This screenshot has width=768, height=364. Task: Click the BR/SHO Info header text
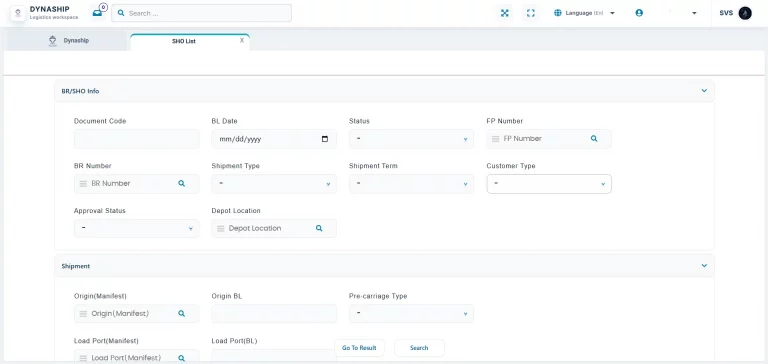click(80, 91)
